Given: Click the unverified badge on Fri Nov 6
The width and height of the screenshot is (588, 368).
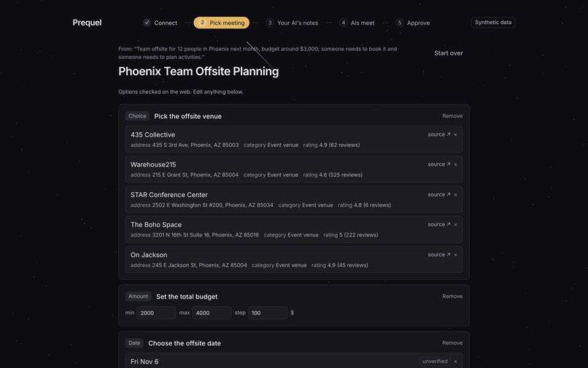Looking at the screenshot, I should [435, 361].
